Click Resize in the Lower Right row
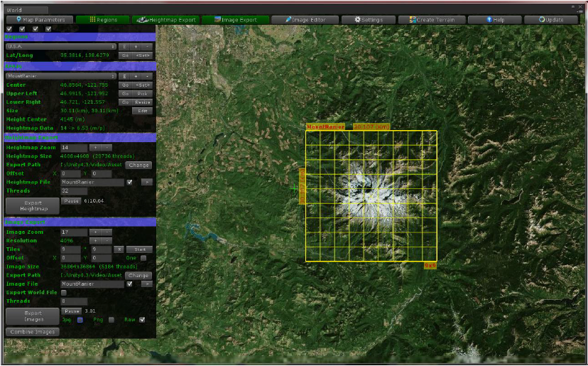 [x=143, y=102]
